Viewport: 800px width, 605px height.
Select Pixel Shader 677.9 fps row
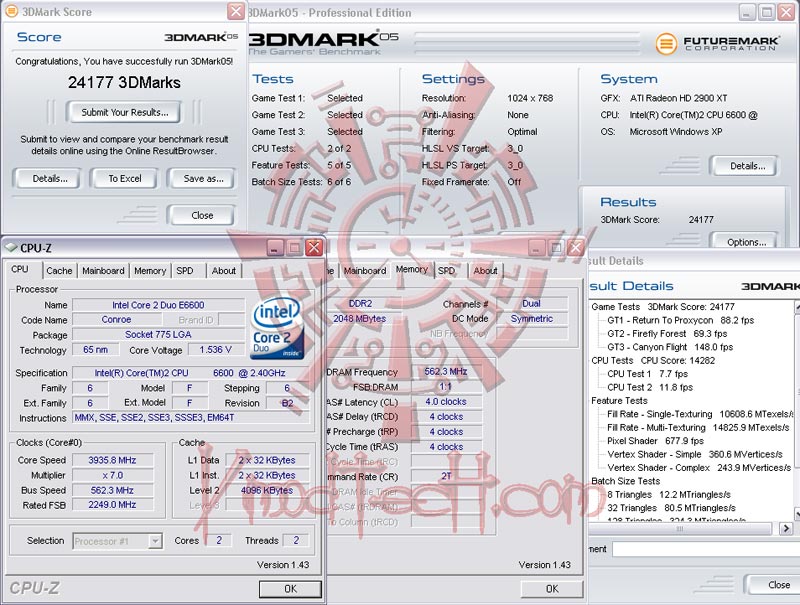pyautogui.click(x=655, y=441)
